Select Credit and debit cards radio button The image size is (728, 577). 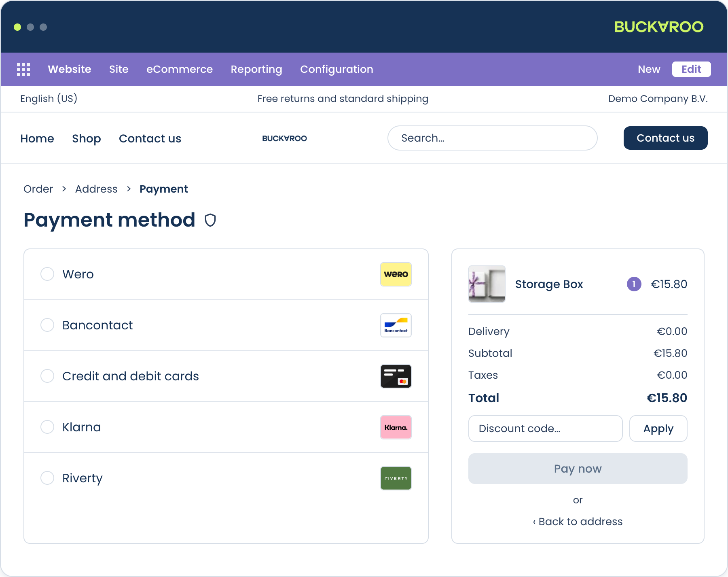(x=47, y=376)
